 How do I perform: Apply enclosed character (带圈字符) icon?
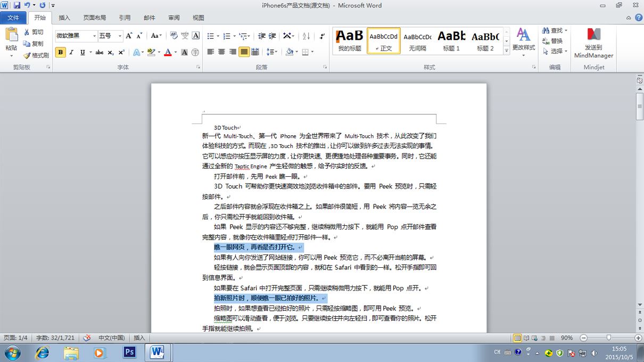pyautogui.click(x=195, y=52)
